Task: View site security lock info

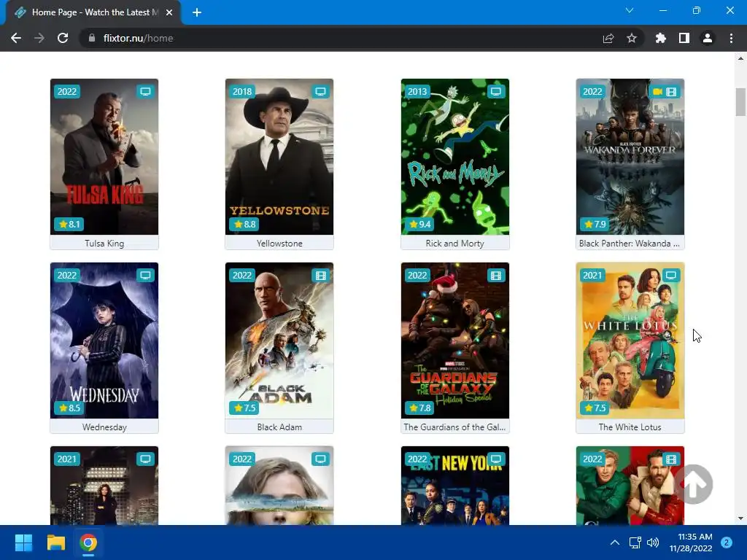Action: click(91, 38)
